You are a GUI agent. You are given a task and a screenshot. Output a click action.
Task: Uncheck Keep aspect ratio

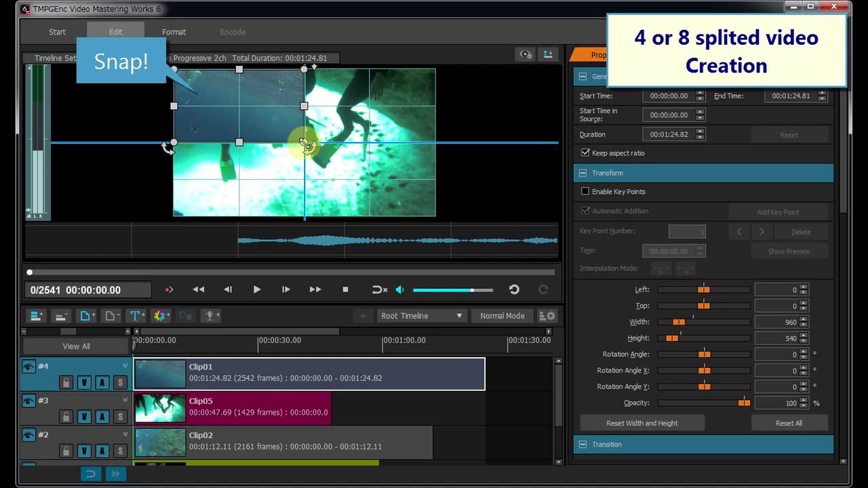[585, 153]
